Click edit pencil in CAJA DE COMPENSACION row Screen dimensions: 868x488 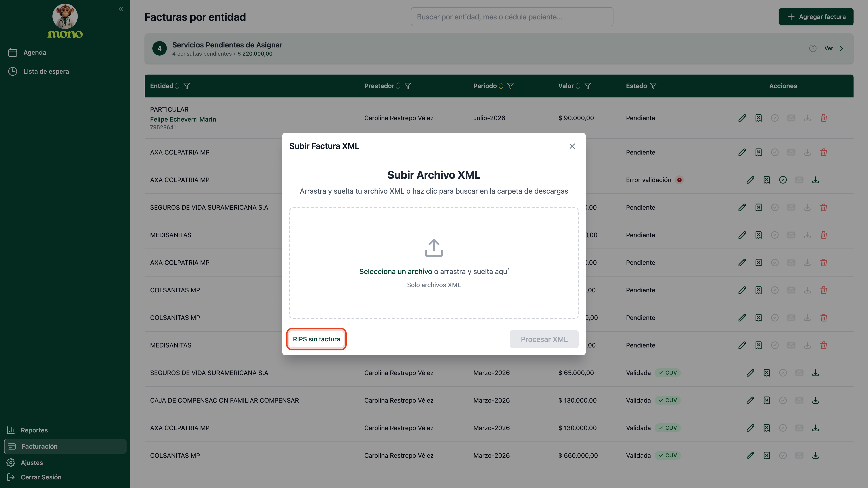click(x=750, y=400)
